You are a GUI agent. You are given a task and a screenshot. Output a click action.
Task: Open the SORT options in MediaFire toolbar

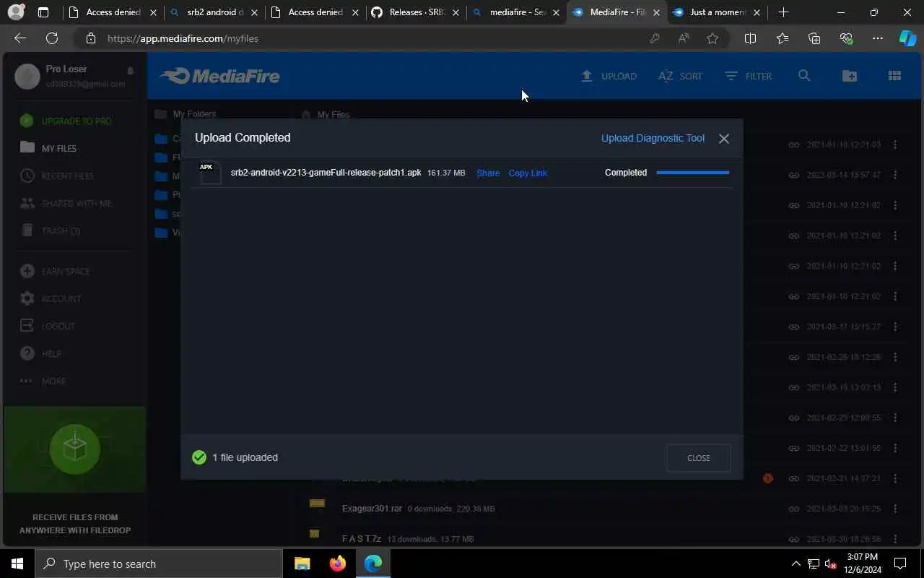click(x=680, y=76)
